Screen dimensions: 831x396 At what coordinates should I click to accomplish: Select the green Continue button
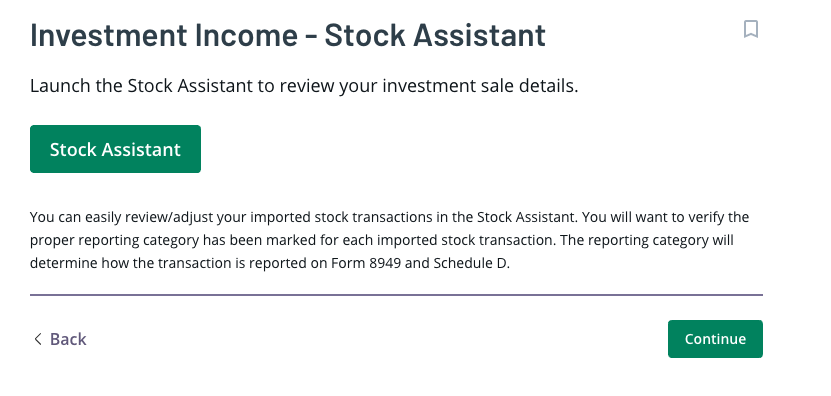715,339
